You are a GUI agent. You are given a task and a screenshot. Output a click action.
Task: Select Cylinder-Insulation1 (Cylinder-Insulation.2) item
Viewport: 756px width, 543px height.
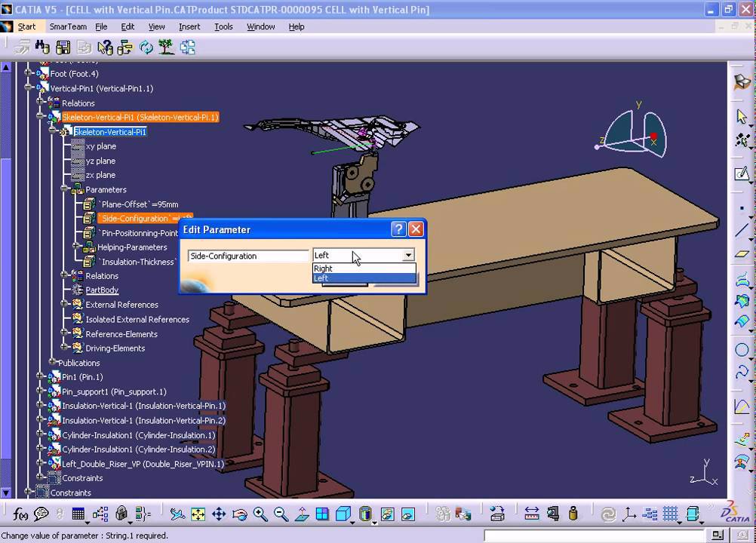point(138,449)
